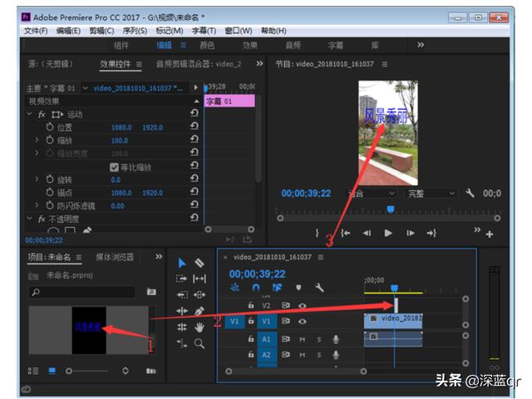This screenshot has width=532, height=399.
Task: Expand the Scale (缩放) property
Action: click(x=37, y=140)
